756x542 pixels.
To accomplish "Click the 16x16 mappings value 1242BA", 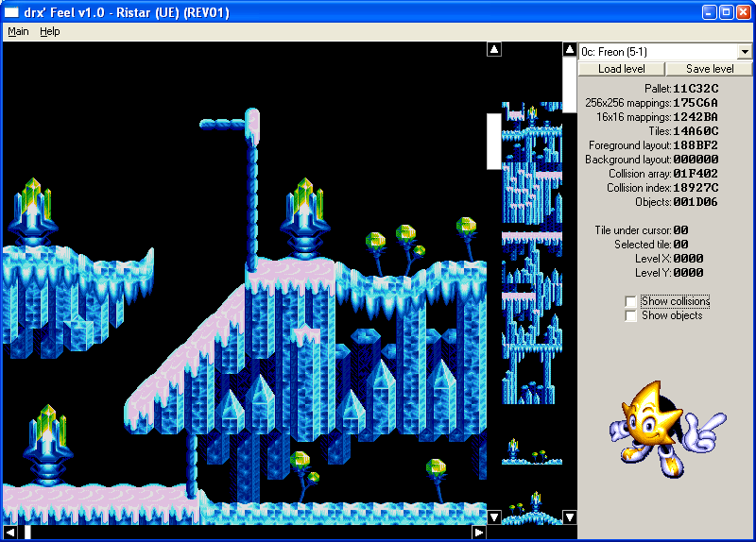I will tap(696, 117).
